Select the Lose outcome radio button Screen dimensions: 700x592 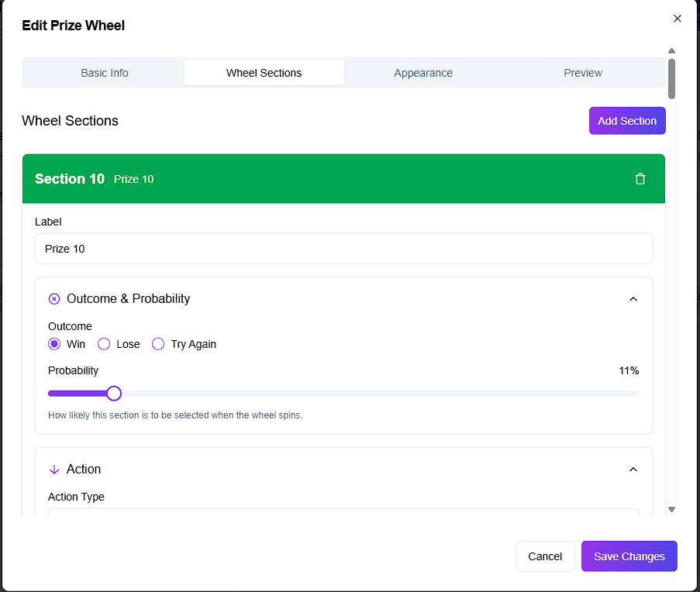(x=104, y=344)
